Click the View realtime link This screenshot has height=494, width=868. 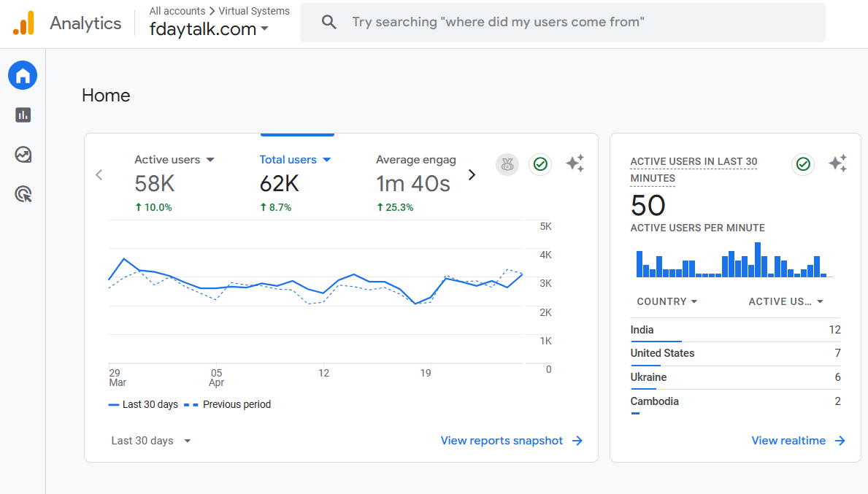point(798,441)
